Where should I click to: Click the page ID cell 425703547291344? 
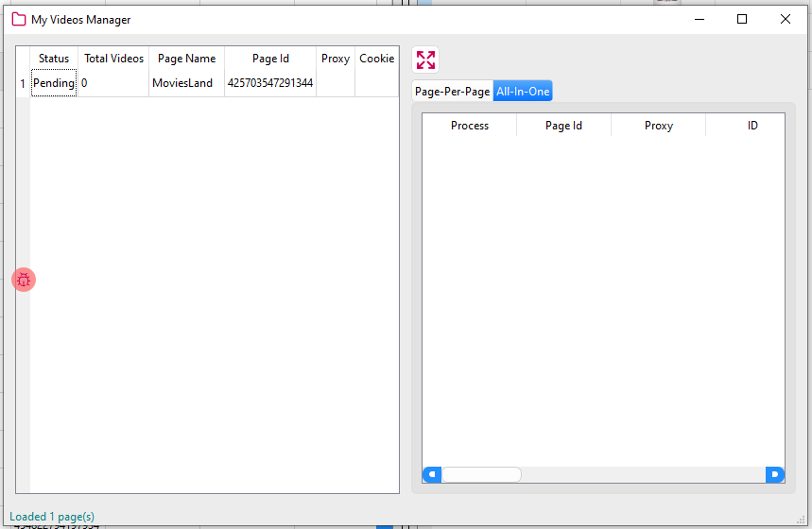(x=270, y=83)
